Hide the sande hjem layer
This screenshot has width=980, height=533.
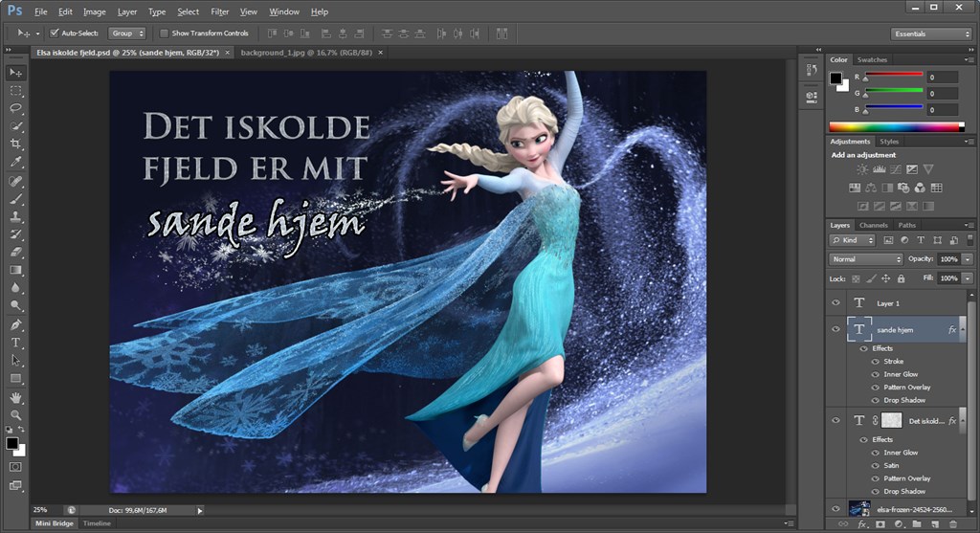click(835, 328)
